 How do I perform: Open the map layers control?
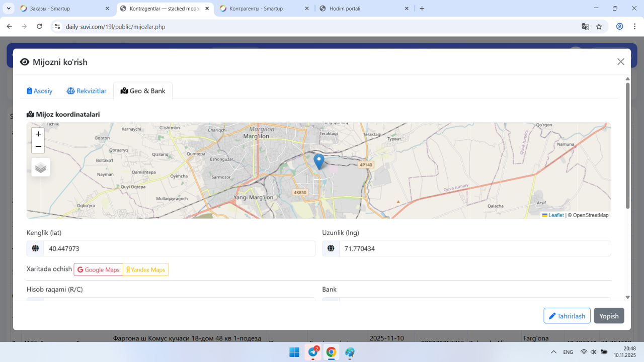click(41, 167)
